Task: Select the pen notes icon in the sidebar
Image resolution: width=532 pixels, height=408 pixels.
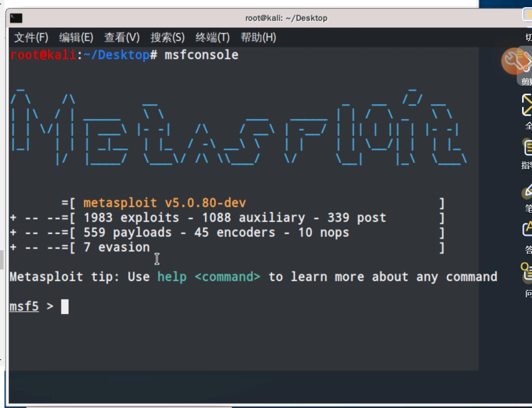Action: [x=527, y=191]
